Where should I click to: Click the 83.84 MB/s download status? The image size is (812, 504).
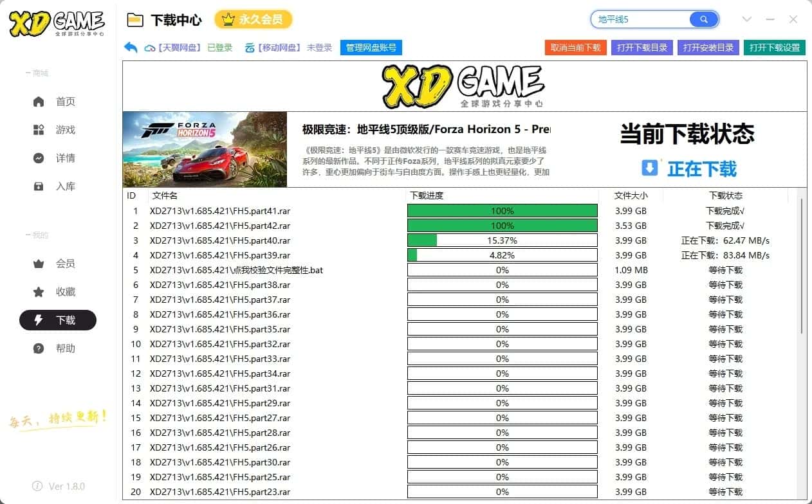coord(726,255)
